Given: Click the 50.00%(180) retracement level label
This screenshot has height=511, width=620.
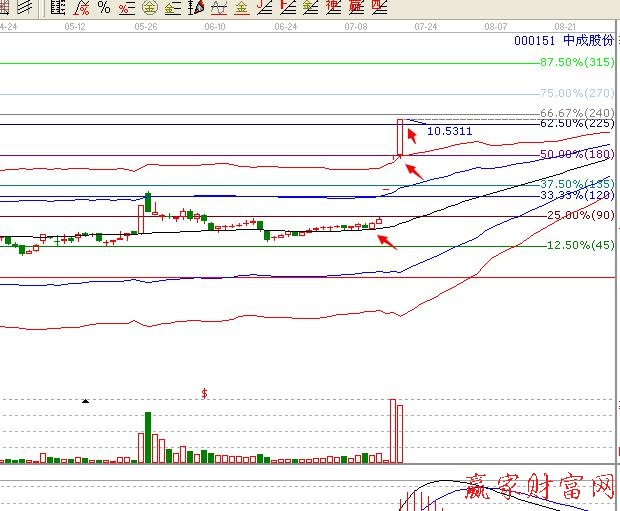Looking at the screenshot, I should pyautogui.click(x=576, y=154).
